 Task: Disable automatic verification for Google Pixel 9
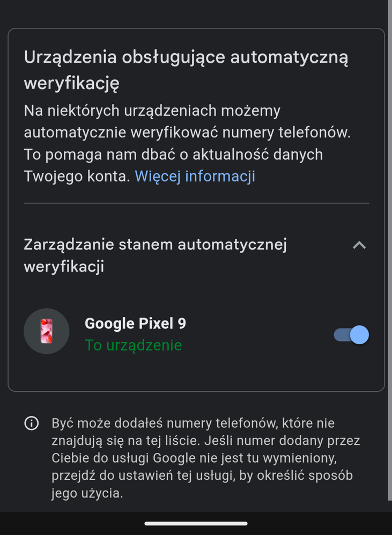pos(351,335)
